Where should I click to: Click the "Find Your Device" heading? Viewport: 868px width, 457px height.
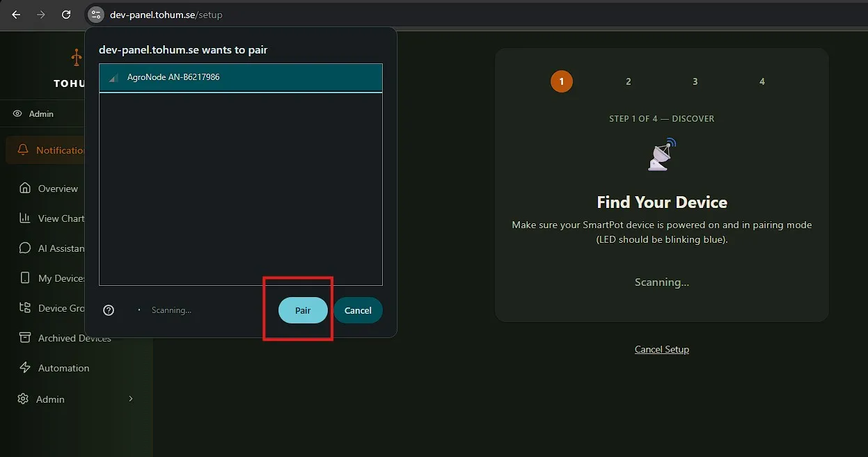(662, 202)
